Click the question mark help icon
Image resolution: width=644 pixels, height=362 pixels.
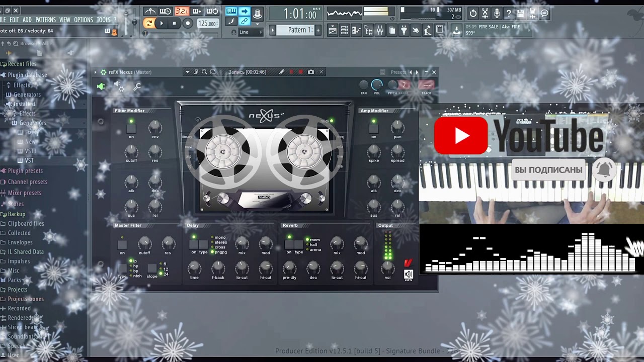[509, 14]
